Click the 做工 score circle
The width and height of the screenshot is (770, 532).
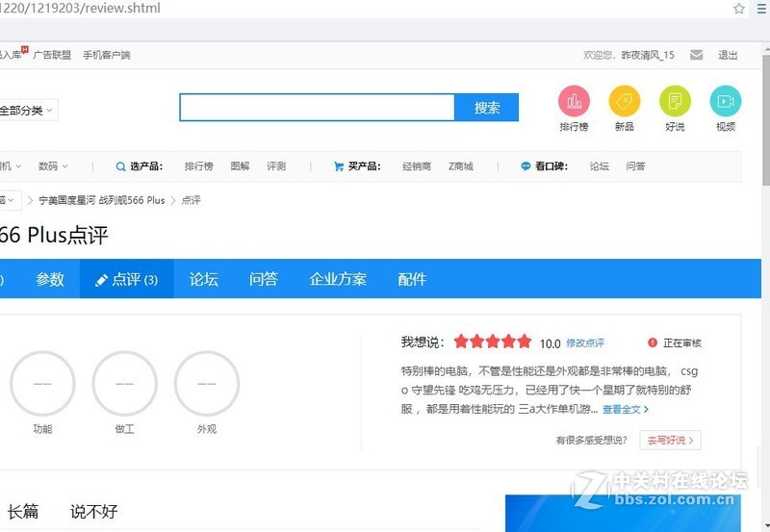coord(125,384)
